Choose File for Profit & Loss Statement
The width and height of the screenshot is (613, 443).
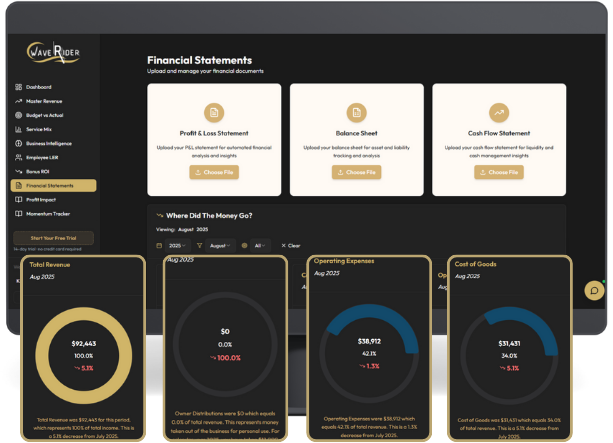[214, 172]
